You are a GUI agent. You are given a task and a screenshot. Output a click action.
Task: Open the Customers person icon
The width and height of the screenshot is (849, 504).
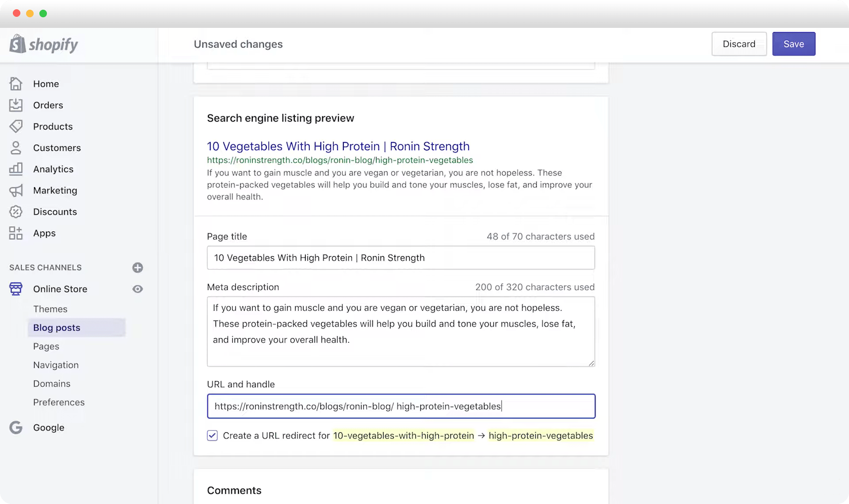[16, 147]
